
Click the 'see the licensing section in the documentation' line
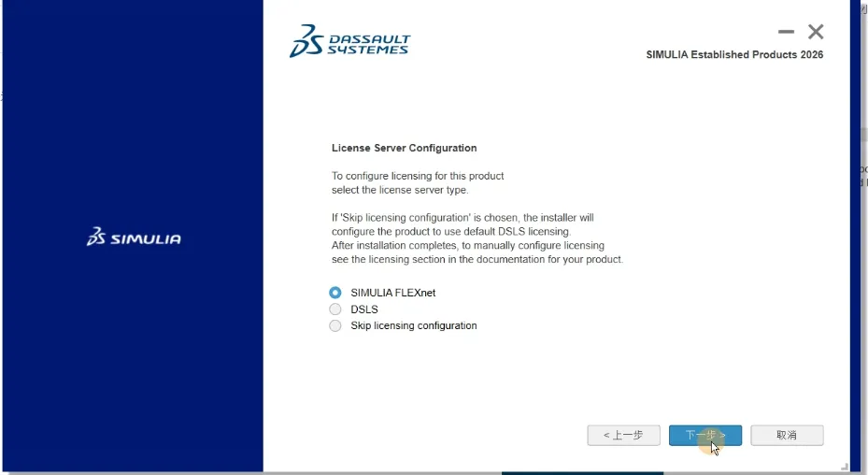click(x=477, y=259)
